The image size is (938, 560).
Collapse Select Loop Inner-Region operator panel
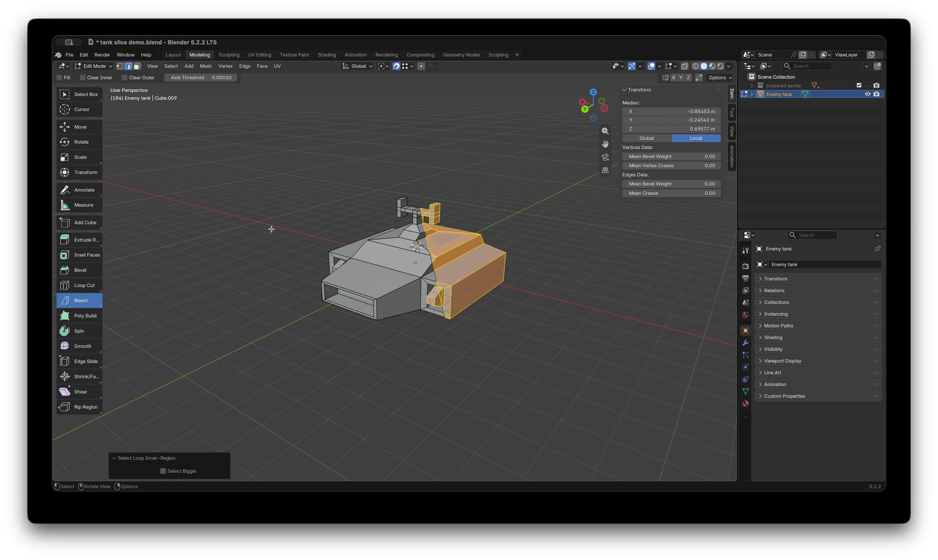pyautogui.click(x=114, y=458)
